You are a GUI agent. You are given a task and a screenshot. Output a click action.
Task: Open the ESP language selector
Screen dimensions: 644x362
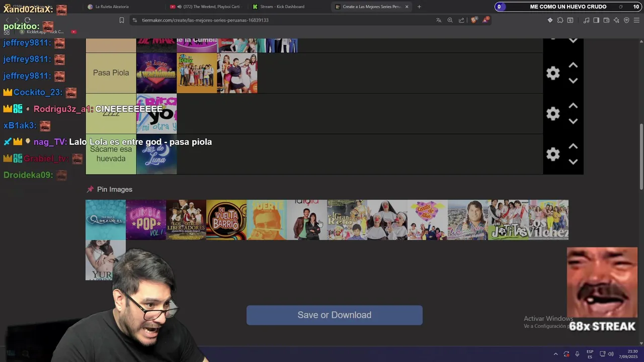pyautogui.click(x=590, y=354)
